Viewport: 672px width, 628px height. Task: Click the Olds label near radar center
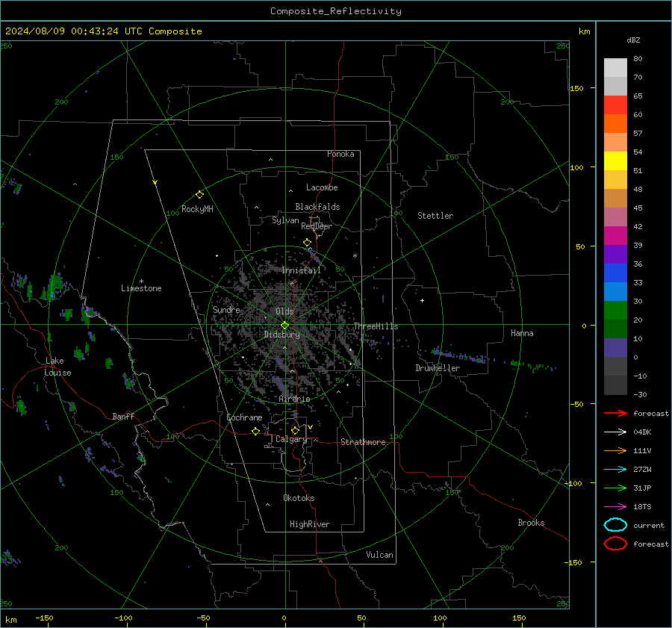(284, 311)
